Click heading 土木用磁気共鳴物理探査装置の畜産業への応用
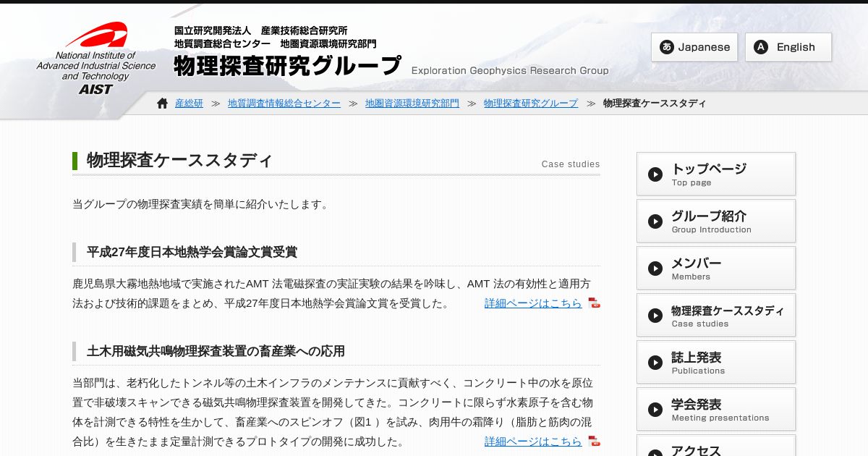This screenshot has width=868, height=456. tap(216, 351)
